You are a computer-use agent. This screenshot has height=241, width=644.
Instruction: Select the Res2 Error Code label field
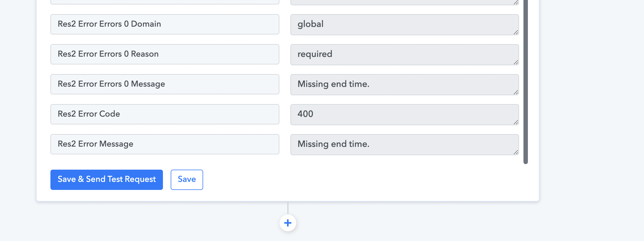(165, 114)
